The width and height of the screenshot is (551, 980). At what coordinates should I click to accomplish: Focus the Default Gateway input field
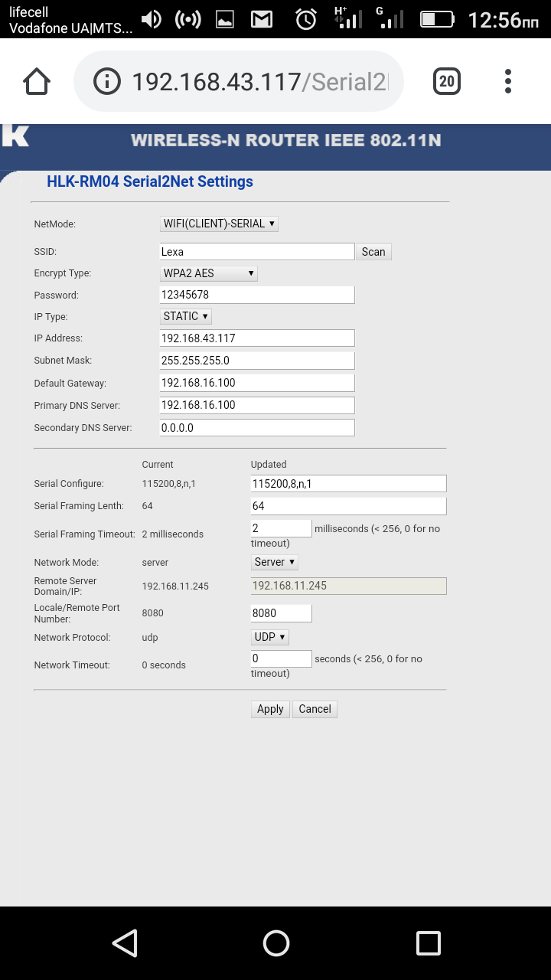pos(257,383)
